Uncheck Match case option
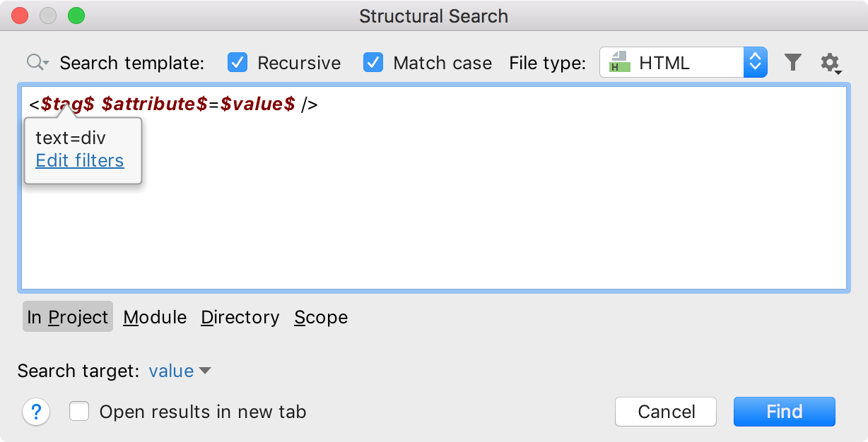The width and height of the screenshot is (868, 442). point(373,62)
